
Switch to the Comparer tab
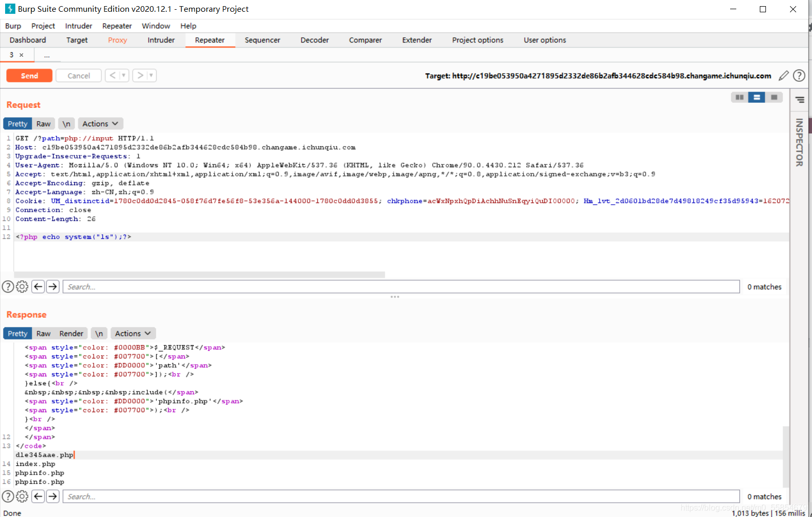(365, 40)
